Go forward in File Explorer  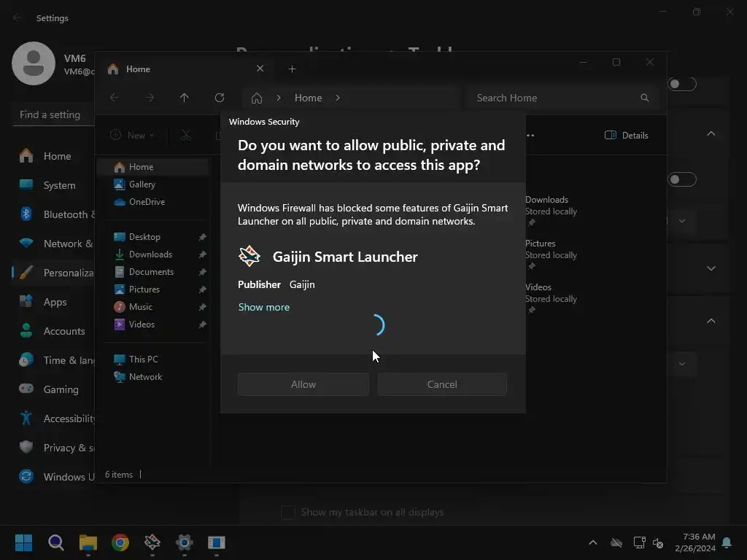pos(150,98)
